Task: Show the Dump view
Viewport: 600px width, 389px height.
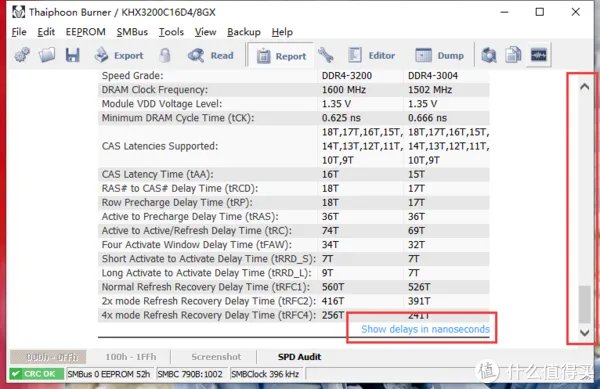Action: click(440, 55)
